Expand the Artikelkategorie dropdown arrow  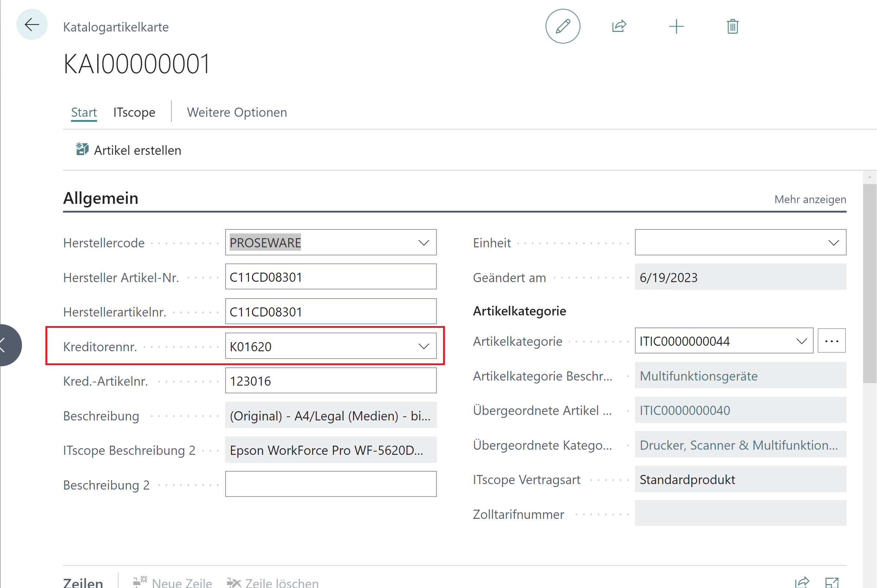pyautogui.click(x=801, y=341)
